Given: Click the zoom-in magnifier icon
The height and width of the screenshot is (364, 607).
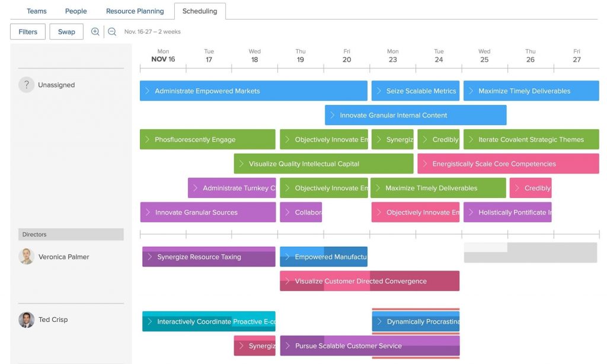Looking at the screenshot, I should [95, 31].
